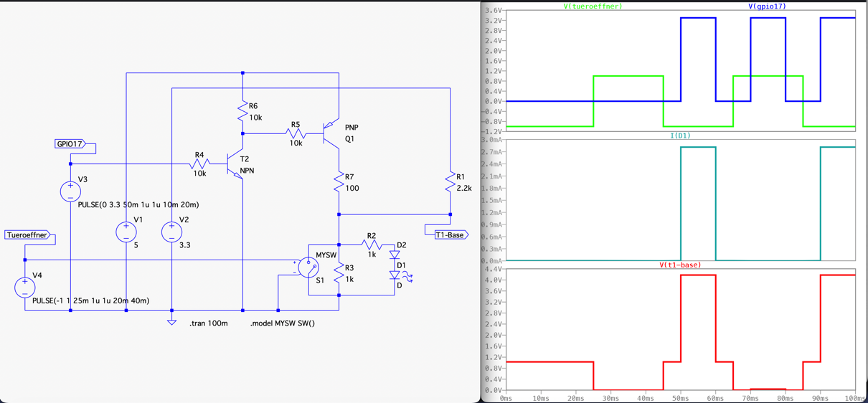Select the D1 LED symbol
This screenshot has width=868, height=403.
(x=395, y=275)
